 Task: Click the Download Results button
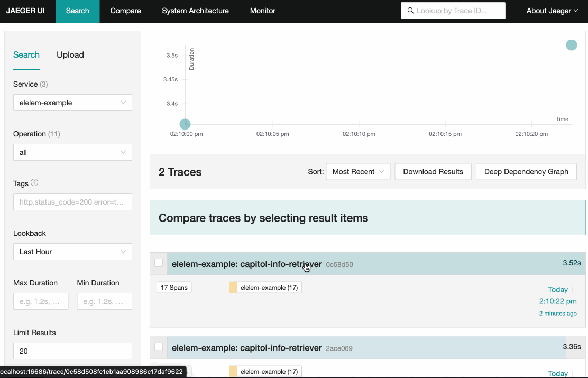433,172
